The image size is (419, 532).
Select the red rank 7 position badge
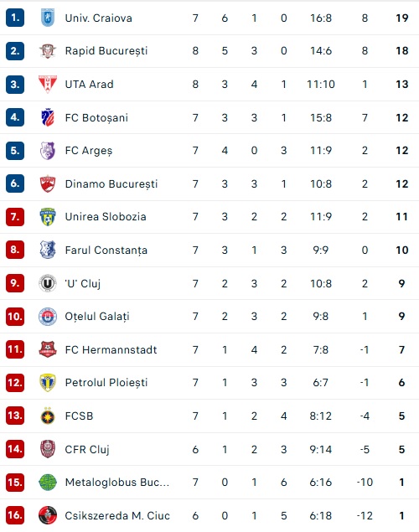(x=15, y=217)
